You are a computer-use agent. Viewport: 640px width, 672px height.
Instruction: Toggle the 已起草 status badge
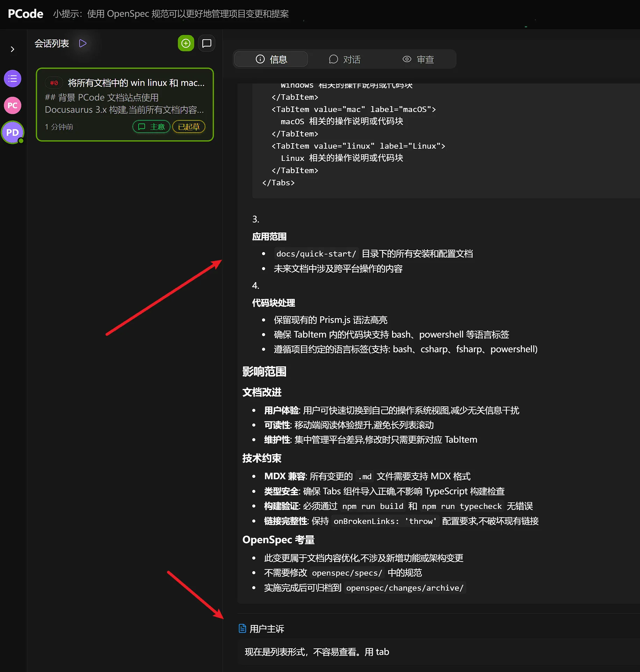tap(188, 126)
